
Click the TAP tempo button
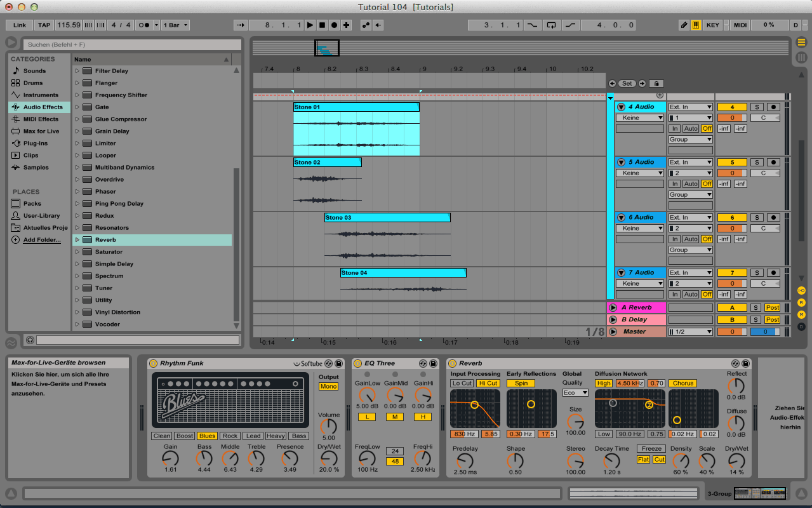coord(44,25)
